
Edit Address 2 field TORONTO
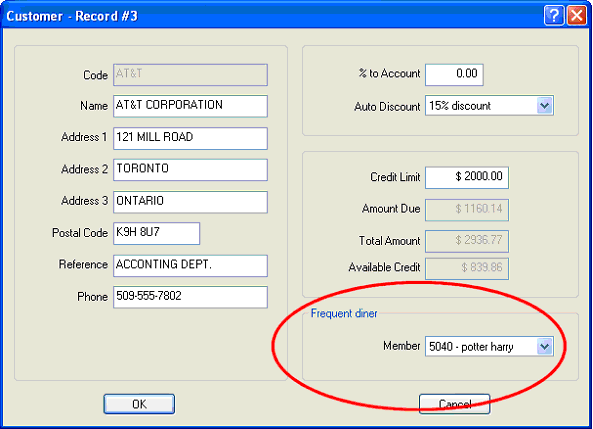[190, 169]
